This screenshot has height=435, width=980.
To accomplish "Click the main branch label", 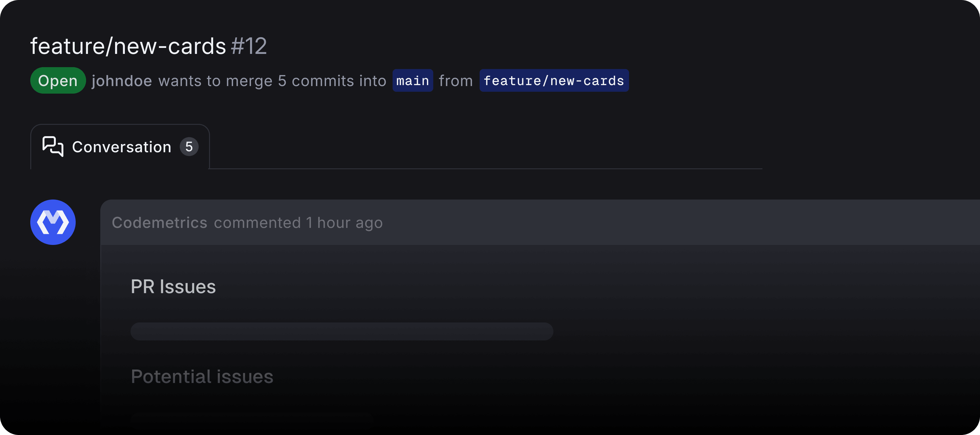I will (x=412, y=80).
